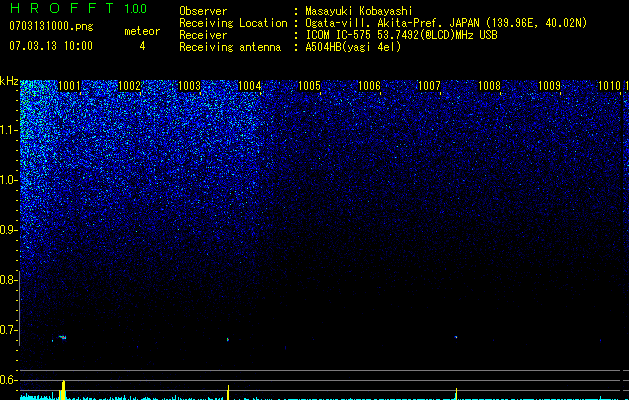Image resolution: width=629 pixels, height=400 pixels.
Task: Click the 1006 time axis marker
Action: click(x=369, y=86)
